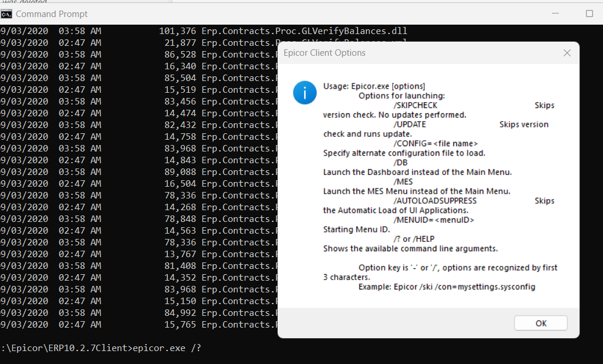Click the /? or /HELP option text
Viewport: 603px width, 364px height.
coord(414,239)
